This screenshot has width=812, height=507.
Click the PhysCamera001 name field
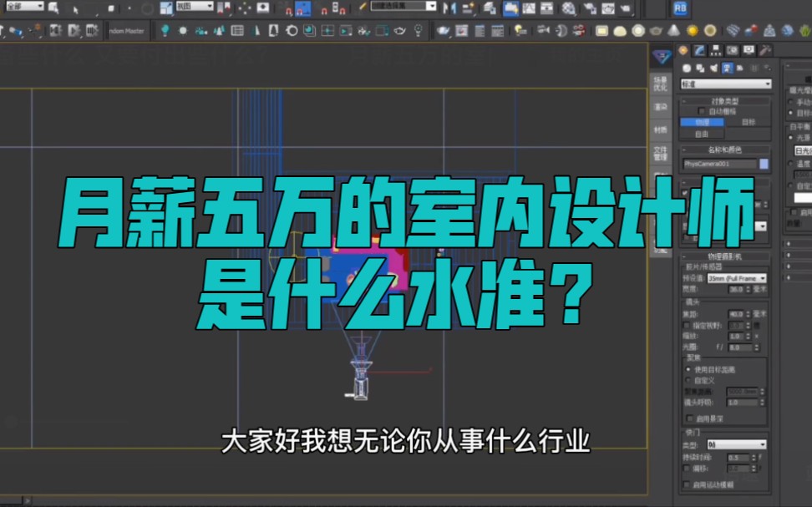720,163
